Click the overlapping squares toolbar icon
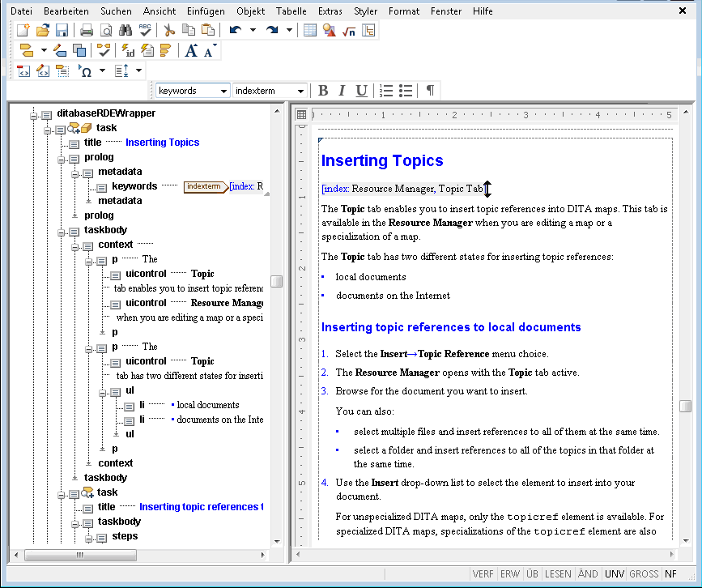 [79, 50]
